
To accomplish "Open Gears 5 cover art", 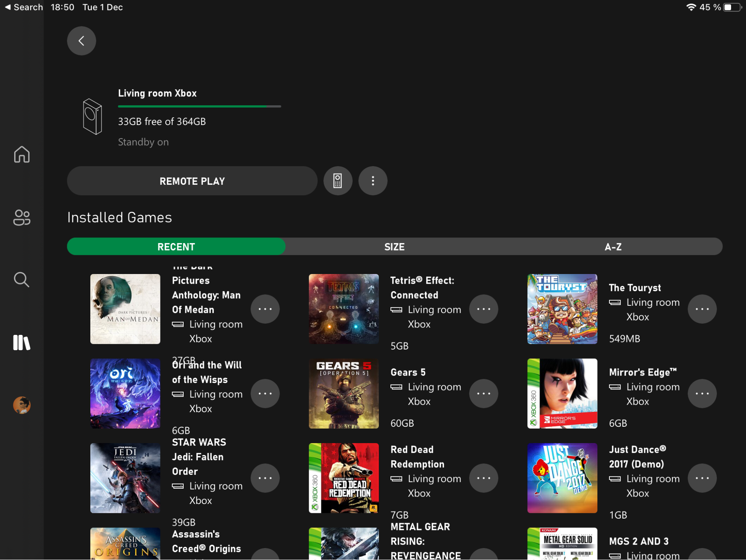I will tap(344, 393).
